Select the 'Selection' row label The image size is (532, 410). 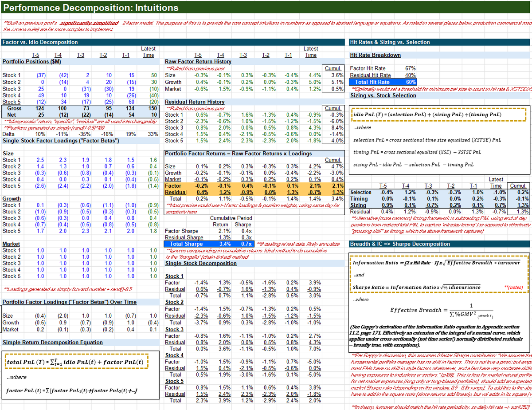coord(361,193)
